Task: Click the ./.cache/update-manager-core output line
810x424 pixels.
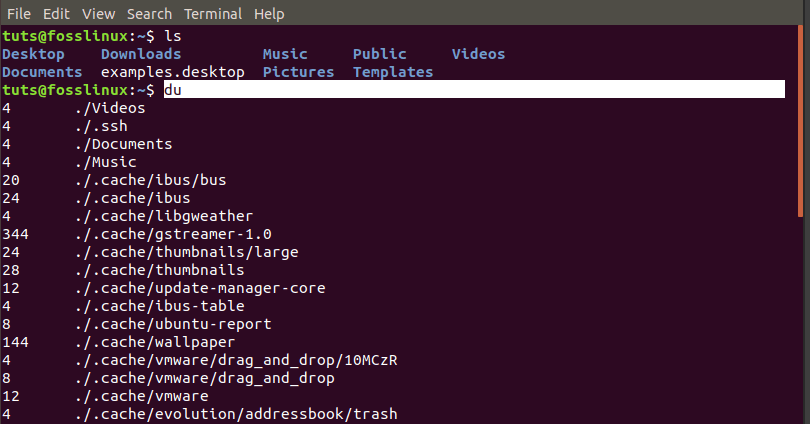Action: click(x=164, y=288)
